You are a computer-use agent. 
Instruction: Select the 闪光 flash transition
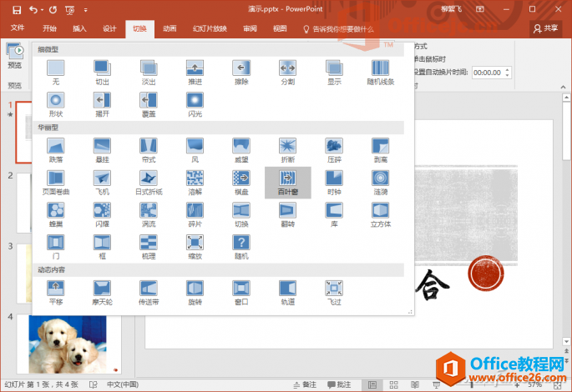coord(195,104)
